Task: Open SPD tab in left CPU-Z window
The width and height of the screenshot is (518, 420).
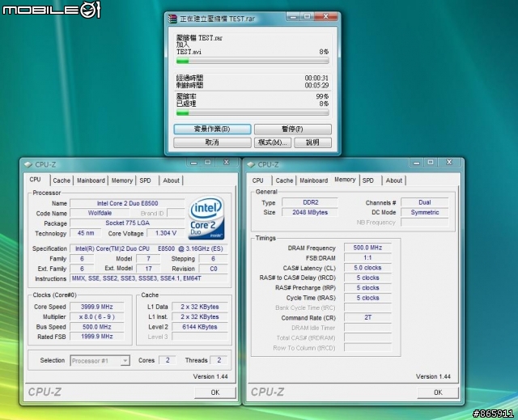Action: tap(146, 180)
